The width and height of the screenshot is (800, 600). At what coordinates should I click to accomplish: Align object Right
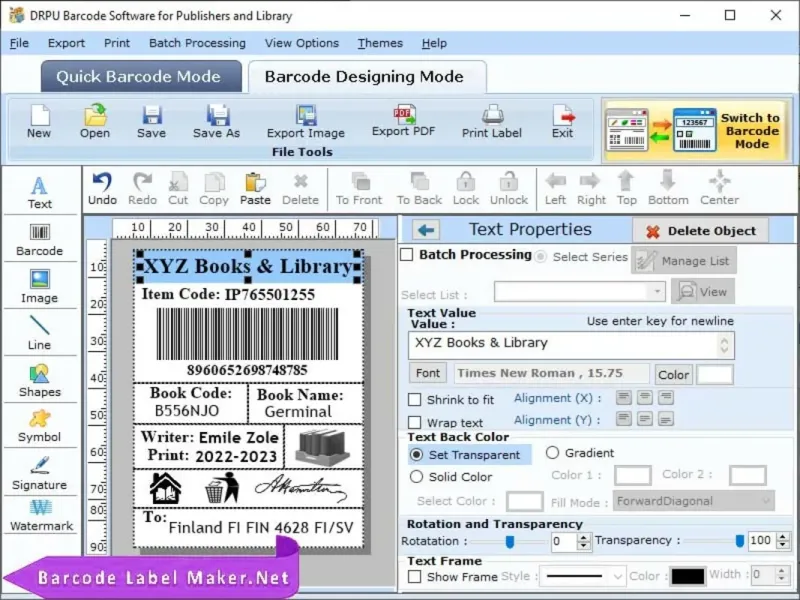[591, 189]
